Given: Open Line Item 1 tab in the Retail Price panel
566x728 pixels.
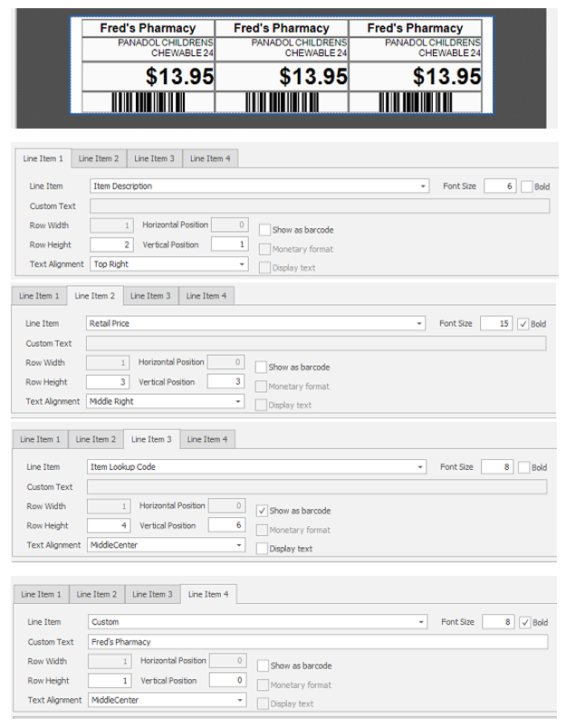Looking at the screenshot, I should [39, 296].
